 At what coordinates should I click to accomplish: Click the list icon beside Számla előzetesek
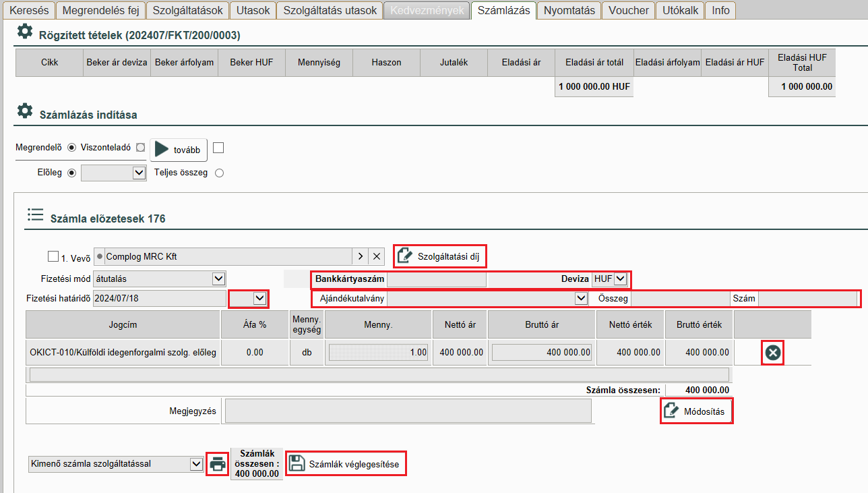[x=35, y=215]
